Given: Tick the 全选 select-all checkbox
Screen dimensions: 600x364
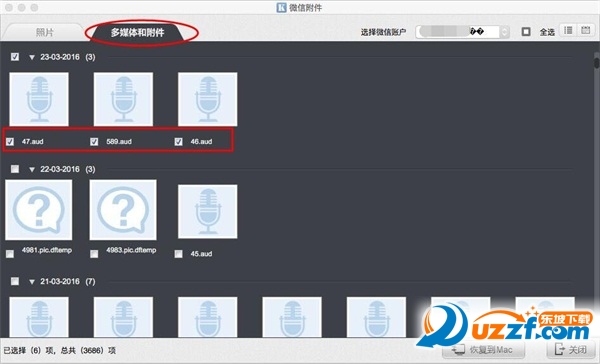Looking at the screenshot, I should [x=526, y=32].
